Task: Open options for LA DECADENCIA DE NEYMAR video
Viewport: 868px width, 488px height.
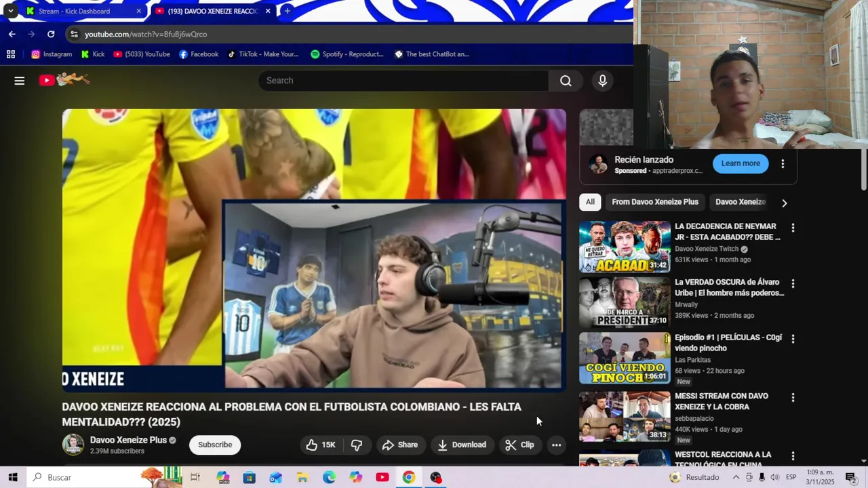Action: point(793,228)
